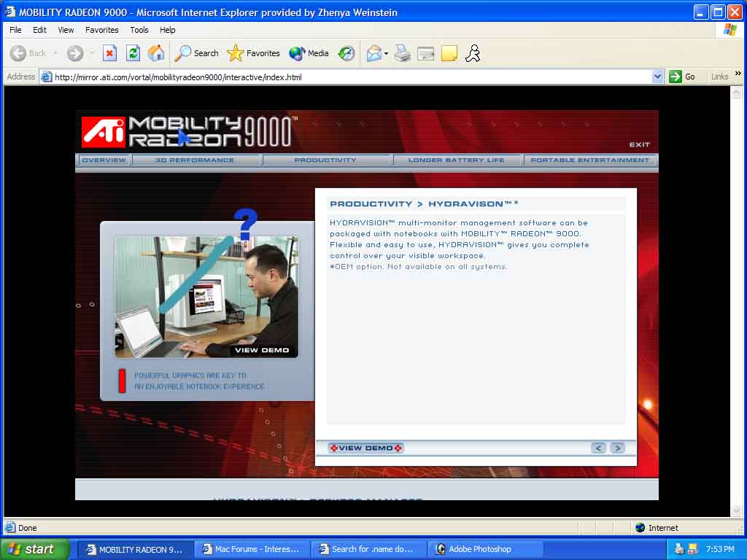Switch to Mac Forums taskbar window
The height and width of the screenshot is (560, 747).
click(252, 549)
